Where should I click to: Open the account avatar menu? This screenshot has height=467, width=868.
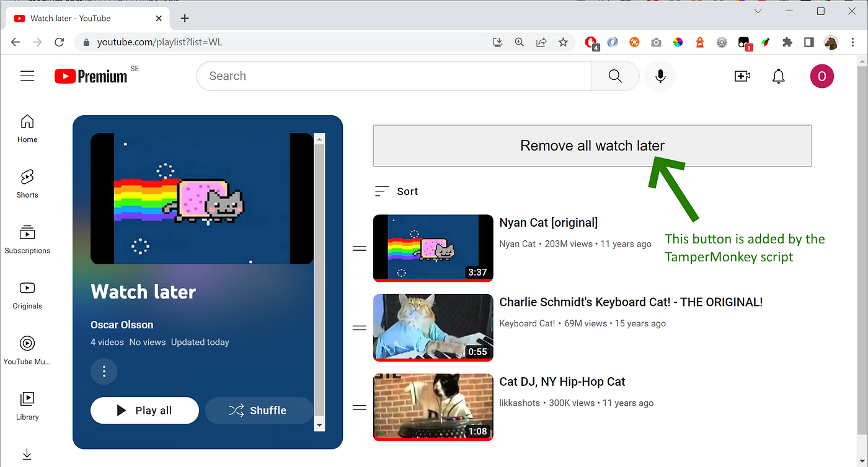pyautogui.click(x=822, y=76)
